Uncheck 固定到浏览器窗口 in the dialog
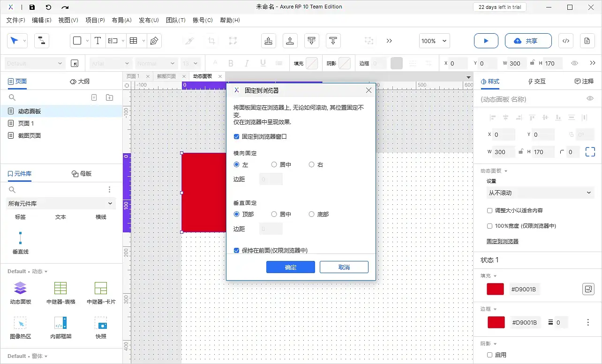The image size is (602, 364). point(237,137)
